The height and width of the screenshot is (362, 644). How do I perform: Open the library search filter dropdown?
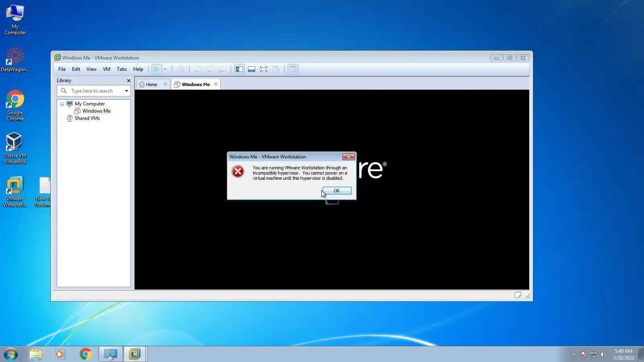[x=126, y=91]
